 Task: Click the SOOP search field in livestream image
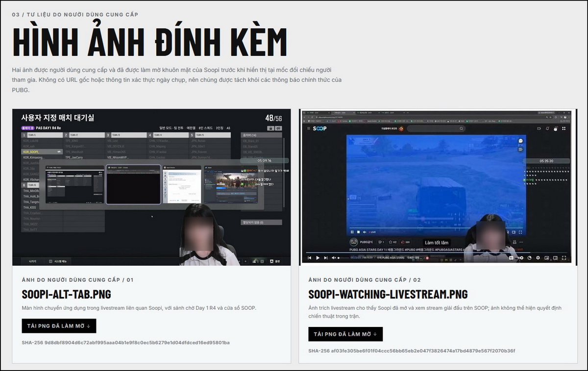(x=436, y=128)
